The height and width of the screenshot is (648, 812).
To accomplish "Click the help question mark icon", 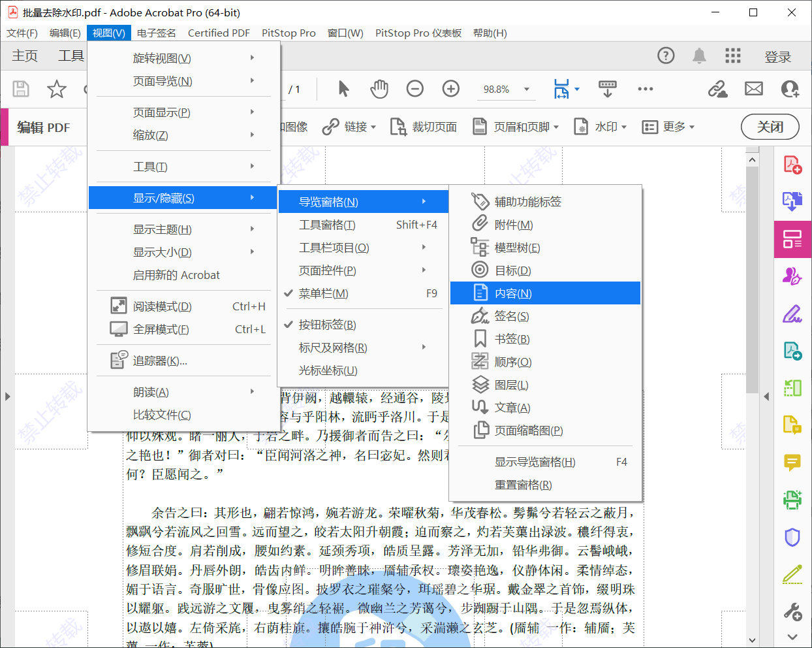I will pyautogui.click(x=666, y=56).
